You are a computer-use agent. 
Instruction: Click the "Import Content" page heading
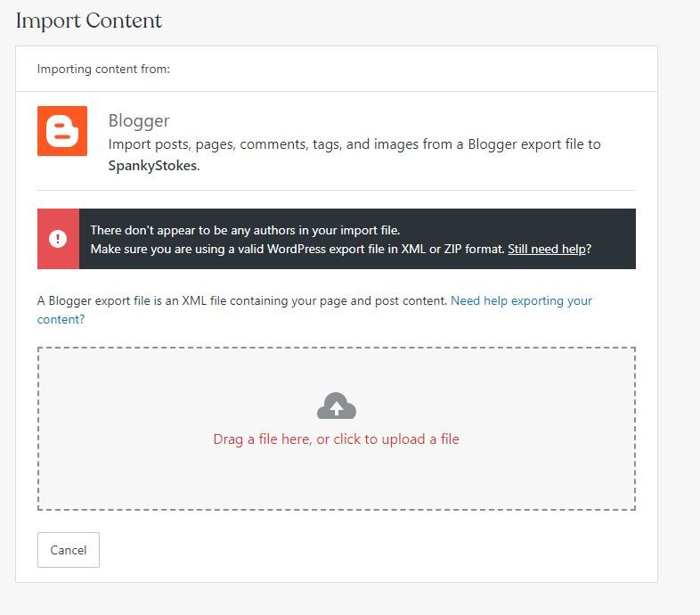click(x=89, y=20)
